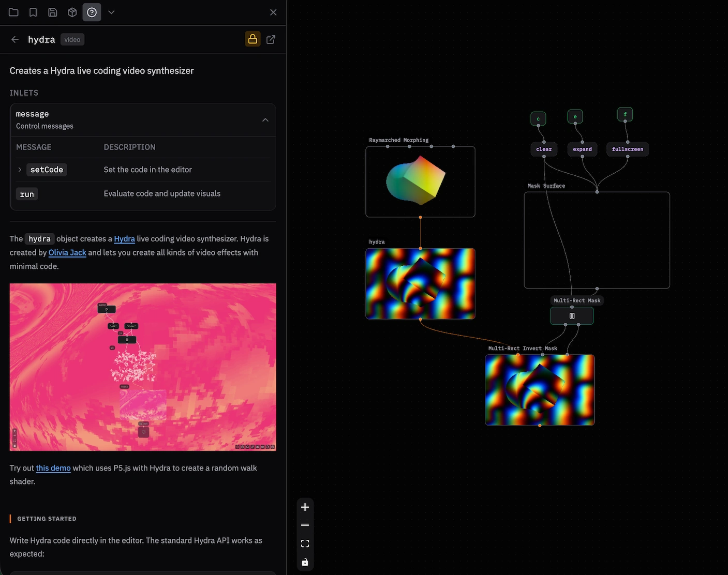This screenshot has width=728, height=575.
Task: Click 'Set the code in the editor' description
Action: tap(147, 170)
